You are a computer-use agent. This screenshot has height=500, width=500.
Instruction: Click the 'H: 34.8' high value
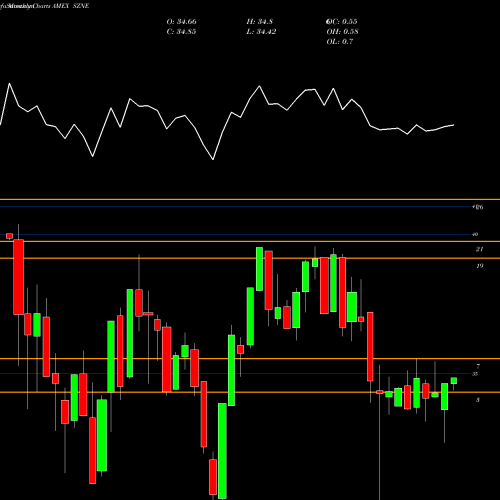click(260, 22)
